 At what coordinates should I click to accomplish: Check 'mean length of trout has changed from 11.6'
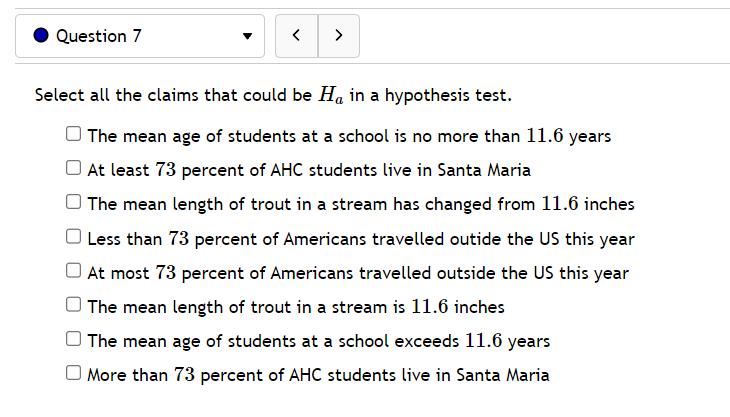pyautogui.click(x=73, y=202)
